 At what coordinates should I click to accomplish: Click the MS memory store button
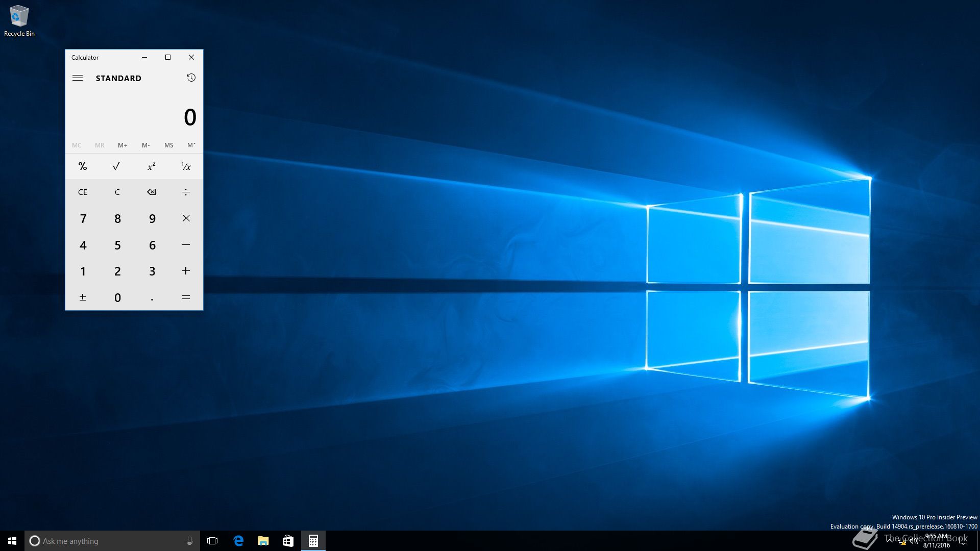(x=168, y=145)
